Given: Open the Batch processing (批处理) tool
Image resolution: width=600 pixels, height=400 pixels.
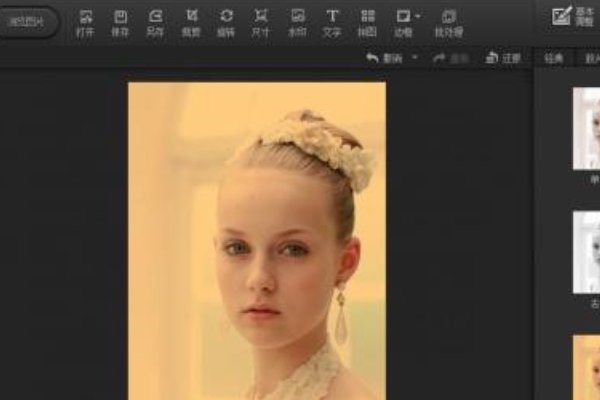Looking at the screenshot, I should 448,21.
